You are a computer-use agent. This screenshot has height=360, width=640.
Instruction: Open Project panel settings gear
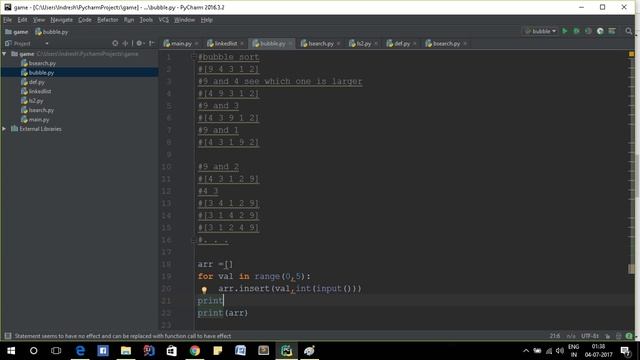[139, 43]
